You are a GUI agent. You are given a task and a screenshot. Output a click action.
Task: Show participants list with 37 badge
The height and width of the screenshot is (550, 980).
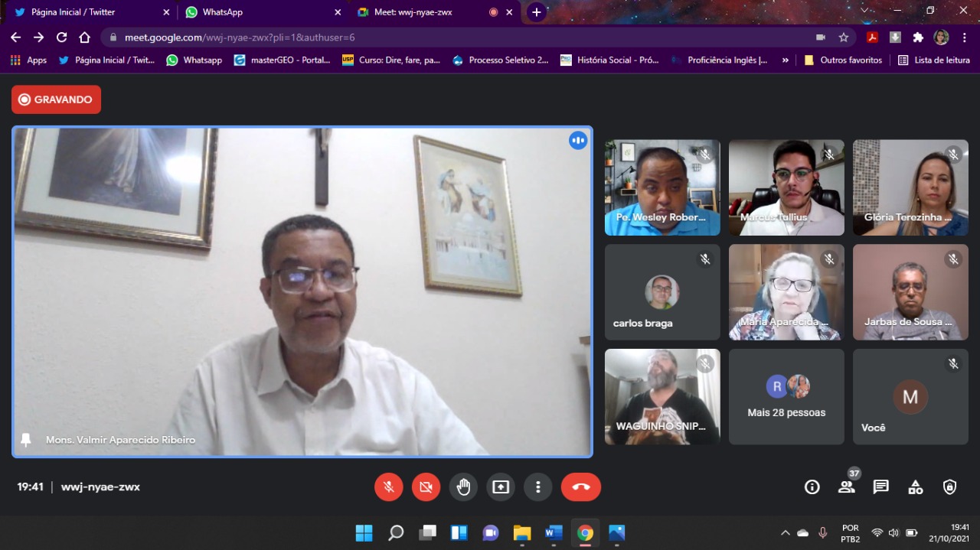(x=846, y=487)
